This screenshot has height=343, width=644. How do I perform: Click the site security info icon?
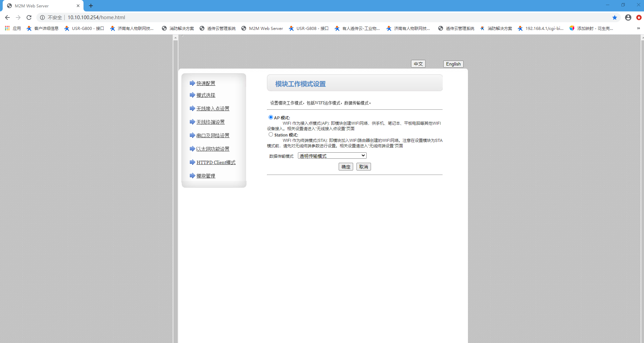click(42, 17)
